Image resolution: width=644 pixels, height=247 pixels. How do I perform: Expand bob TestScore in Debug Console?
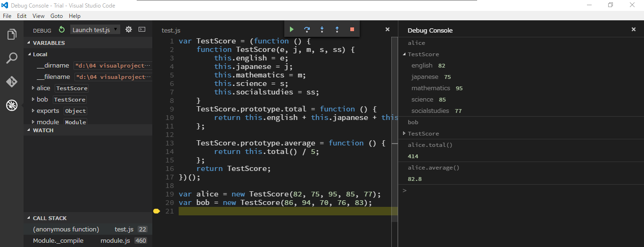(405, 134)
